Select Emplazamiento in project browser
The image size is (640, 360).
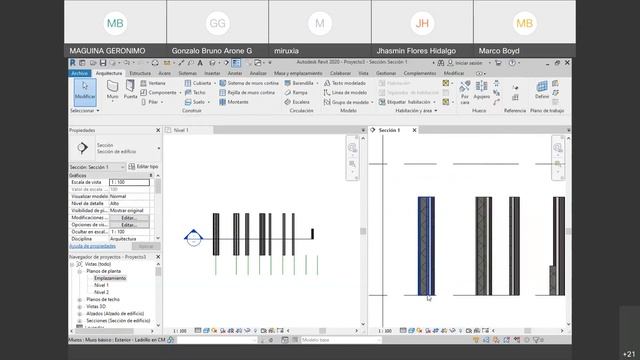110,278
